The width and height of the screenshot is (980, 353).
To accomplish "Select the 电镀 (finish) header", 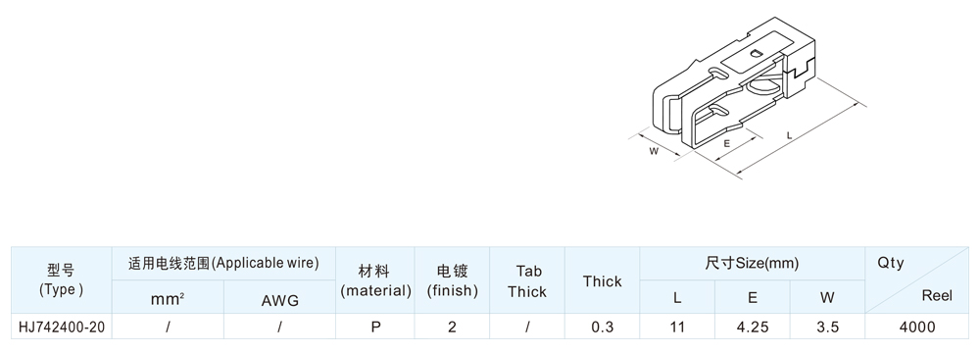I will click(452, 279).
